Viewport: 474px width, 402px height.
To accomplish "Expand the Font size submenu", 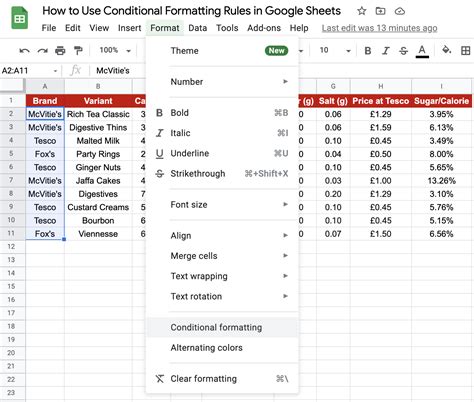I will pyautogui.click(x=222, y=205).
